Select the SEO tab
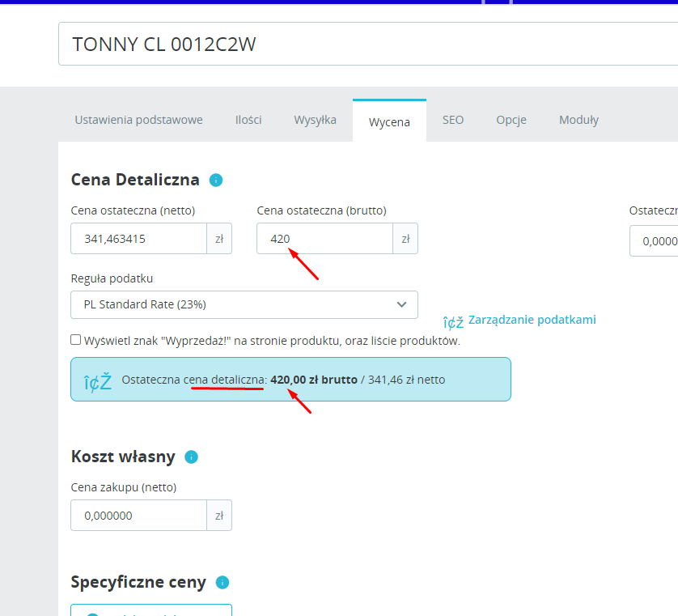Screen dimensions: 678x616 click(x=453, y=120)
